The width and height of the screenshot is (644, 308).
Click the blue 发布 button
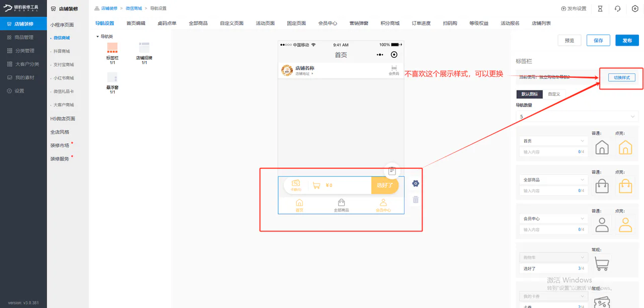tap(627, 41)
